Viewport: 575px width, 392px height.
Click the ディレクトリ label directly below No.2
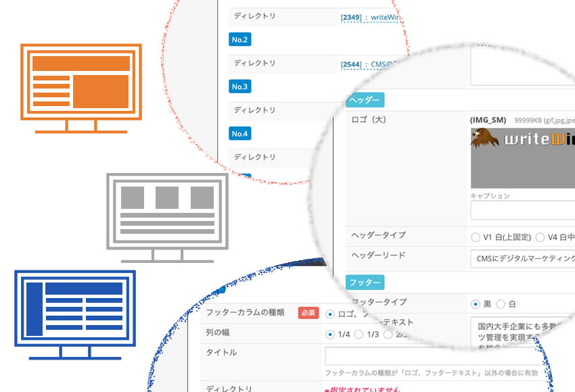tap(254, 63)
